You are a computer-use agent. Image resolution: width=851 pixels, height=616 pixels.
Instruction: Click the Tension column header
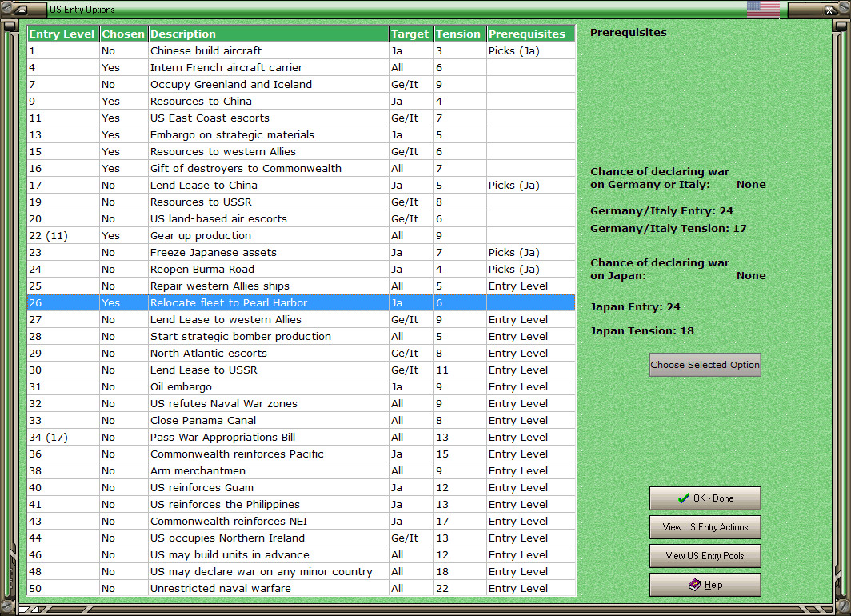[460, 34]
